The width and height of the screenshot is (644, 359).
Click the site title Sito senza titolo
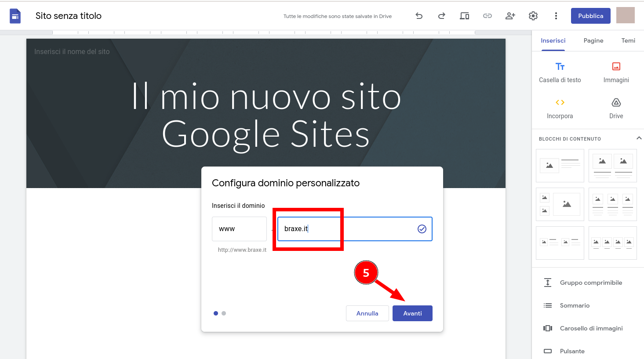point(69,16)
